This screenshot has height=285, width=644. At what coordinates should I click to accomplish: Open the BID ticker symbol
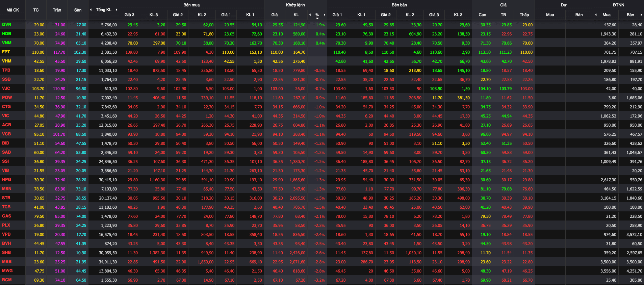(5, 143)
